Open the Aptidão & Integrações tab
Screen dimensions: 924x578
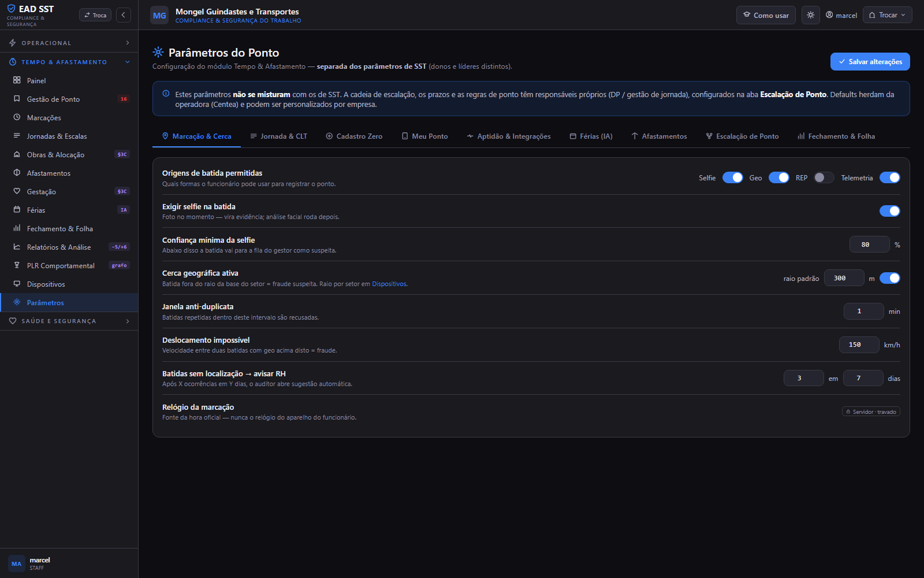click(x=509, y=136)
